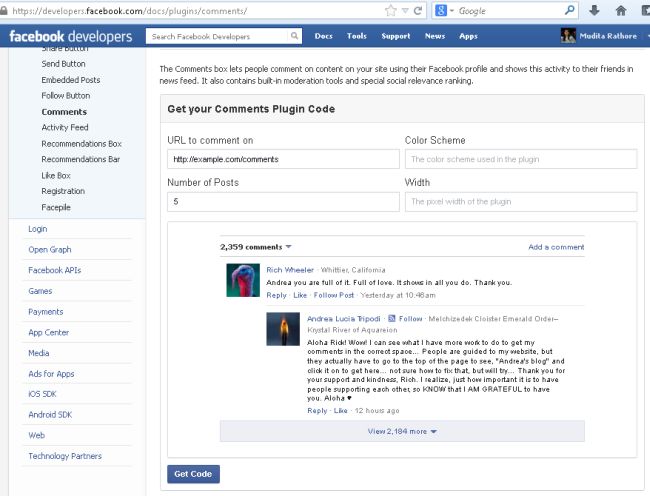Open the Tools menu
The image size is (650, 496).
357,36
